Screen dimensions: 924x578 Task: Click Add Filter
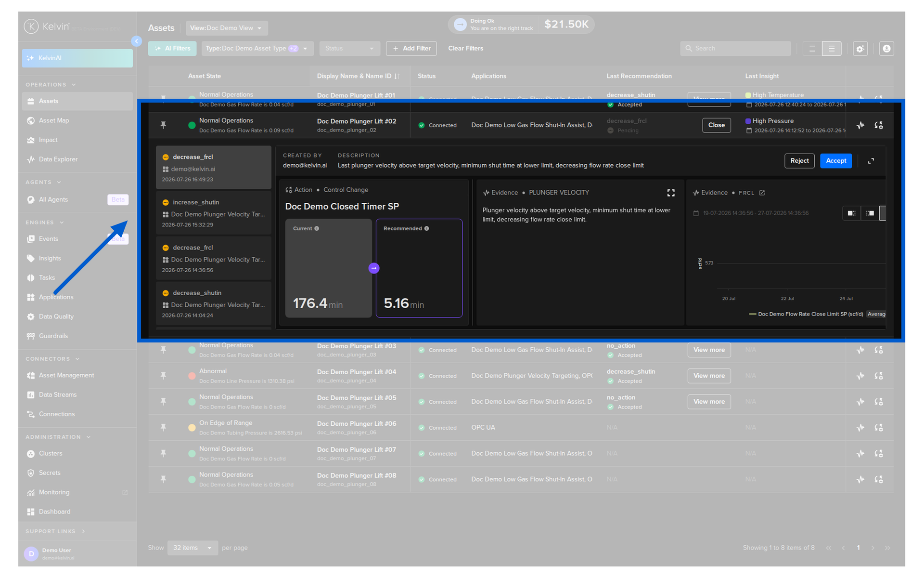click(411, 49)
